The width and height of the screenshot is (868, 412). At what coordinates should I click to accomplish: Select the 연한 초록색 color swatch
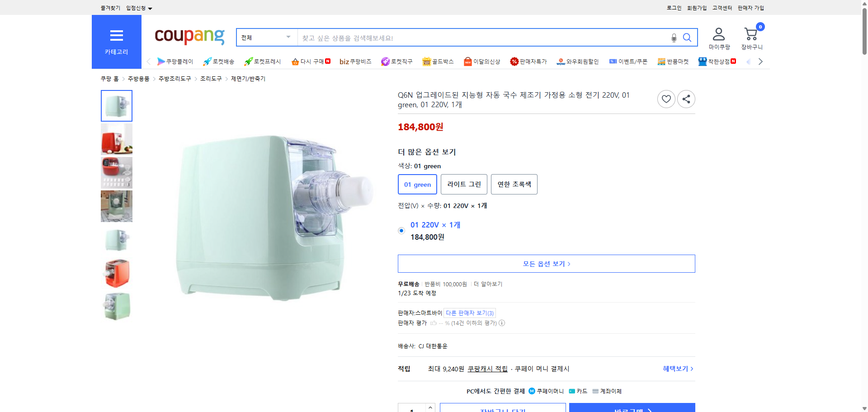click(514, 184)
